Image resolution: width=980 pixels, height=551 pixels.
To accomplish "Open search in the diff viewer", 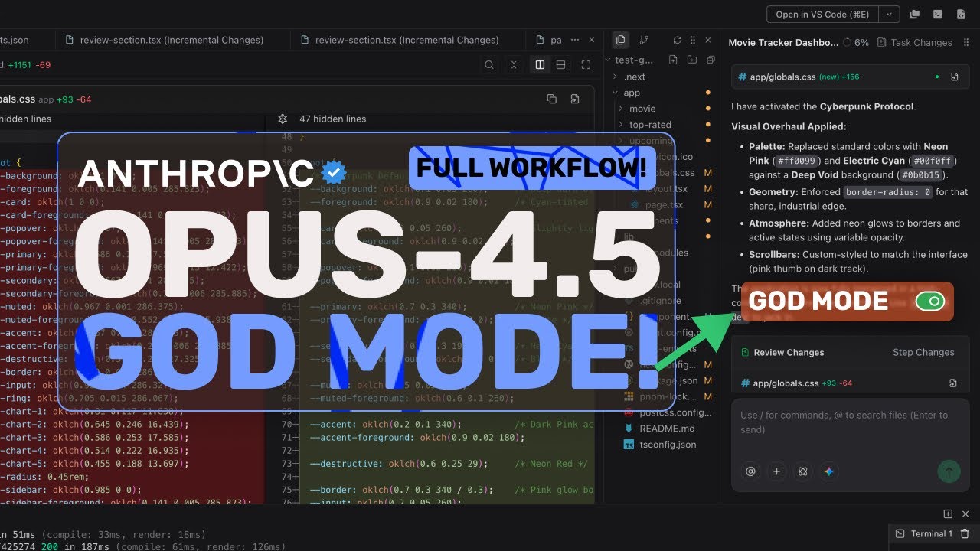I will [489, 65].
